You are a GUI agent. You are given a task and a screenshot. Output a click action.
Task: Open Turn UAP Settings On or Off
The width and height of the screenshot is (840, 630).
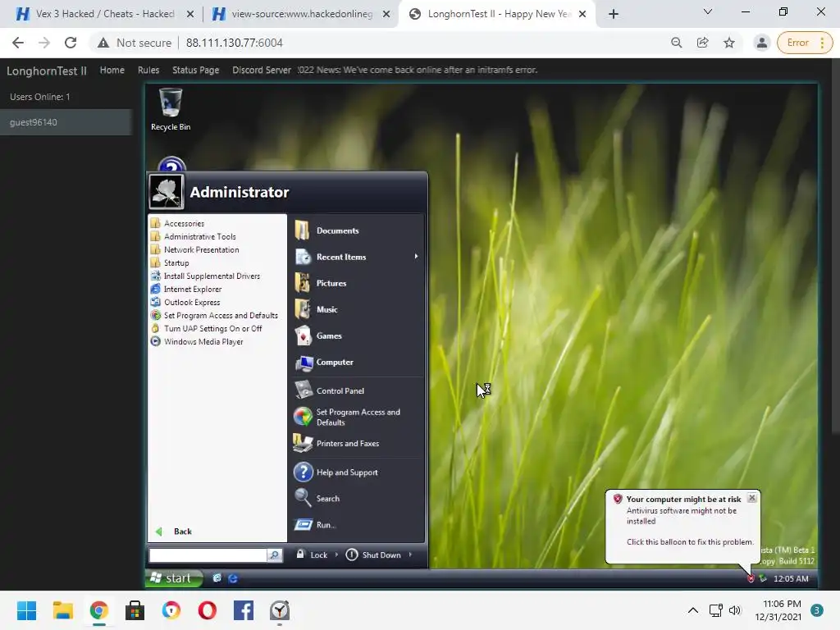212,328
